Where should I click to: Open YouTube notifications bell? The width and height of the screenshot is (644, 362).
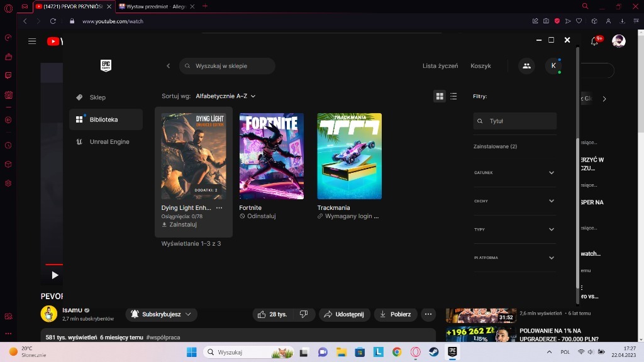coord(594,41)
